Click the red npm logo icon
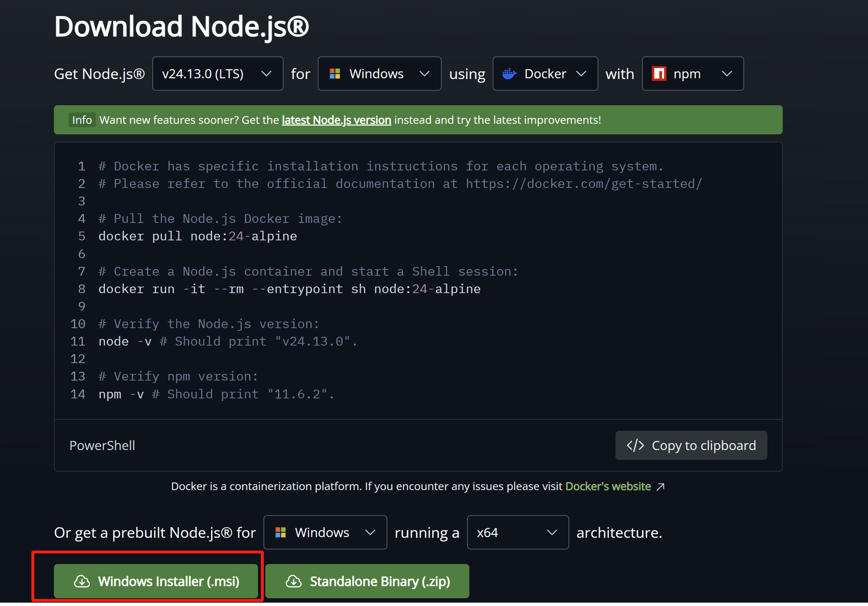 tap(659, 74)
